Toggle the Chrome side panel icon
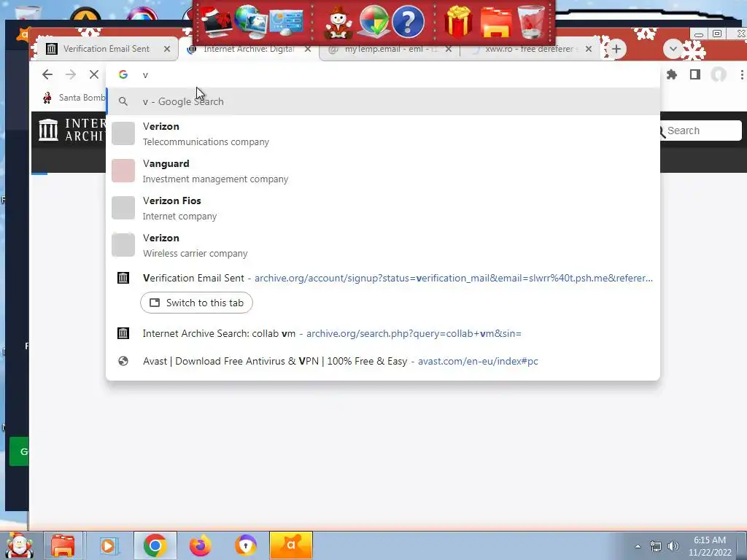The width and height of the screenshot is (747, 560). click(695, 74)
